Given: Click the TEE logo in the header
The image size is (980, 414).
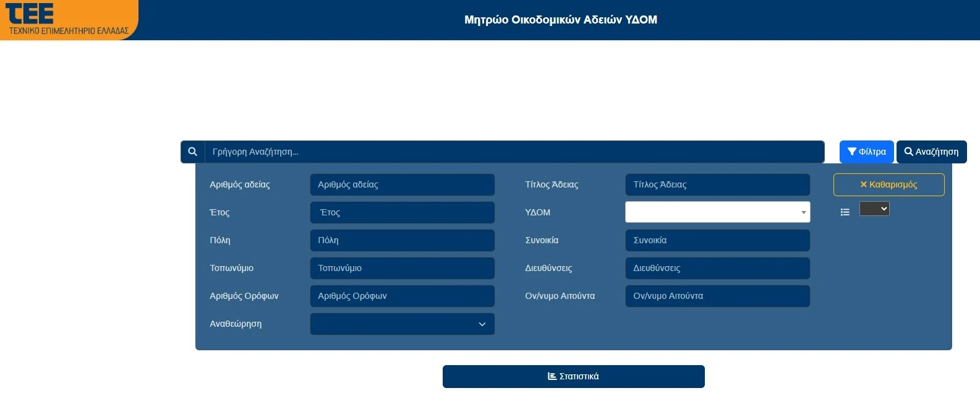Looking at the screenshot, I should pos(69,20).
